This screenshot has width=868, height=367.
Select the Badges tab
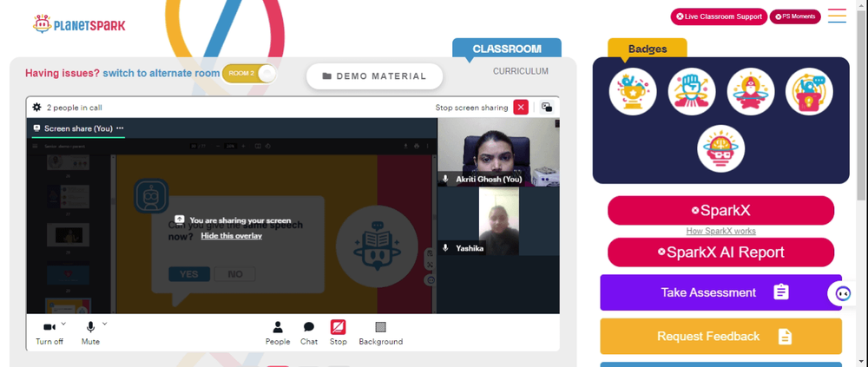click(648, 49)
